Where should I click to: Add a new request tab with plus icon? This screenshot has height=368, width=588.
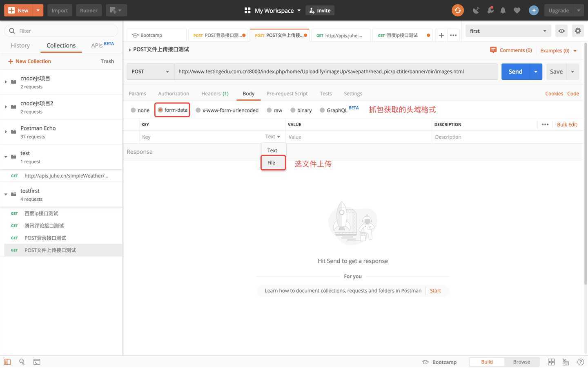pos(441,35)
